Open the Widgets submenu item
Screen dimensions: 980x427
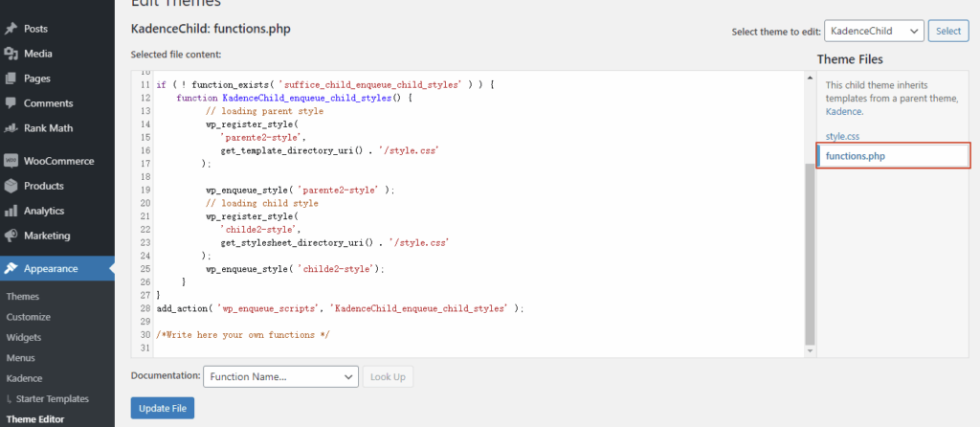pos(23,338)
